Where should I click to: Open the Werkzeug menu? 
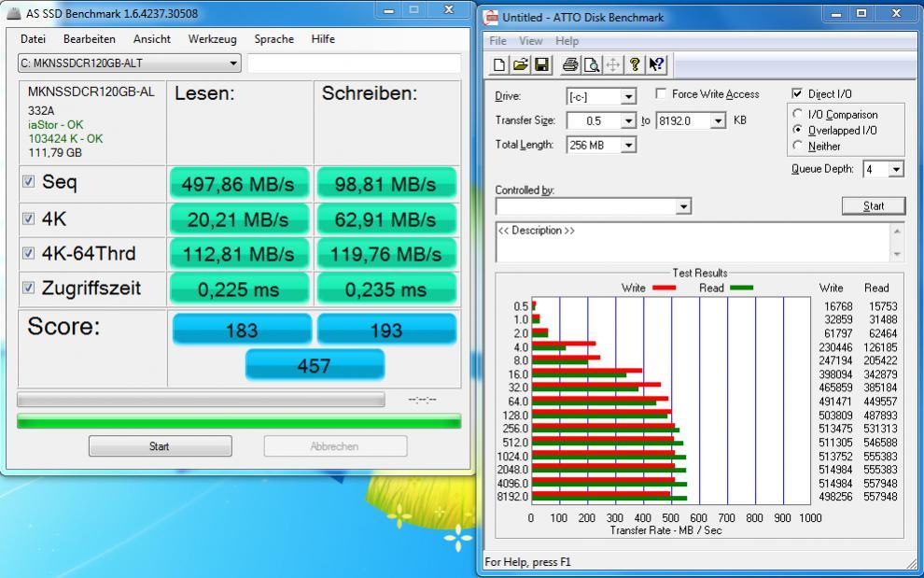pyautogui.click(x=212, y=39)
